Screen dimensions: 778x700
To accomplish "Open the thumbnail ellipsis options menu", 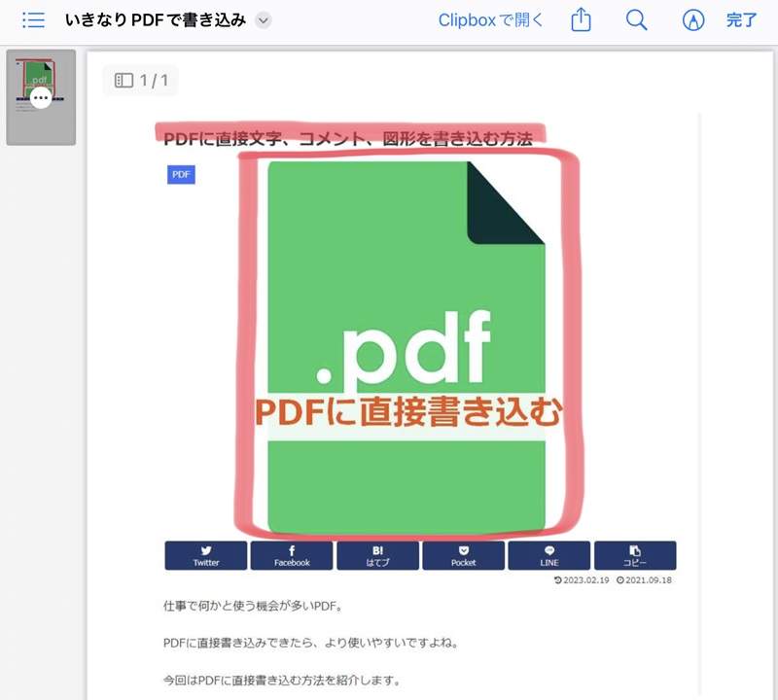I will click(x=41, y=97).
